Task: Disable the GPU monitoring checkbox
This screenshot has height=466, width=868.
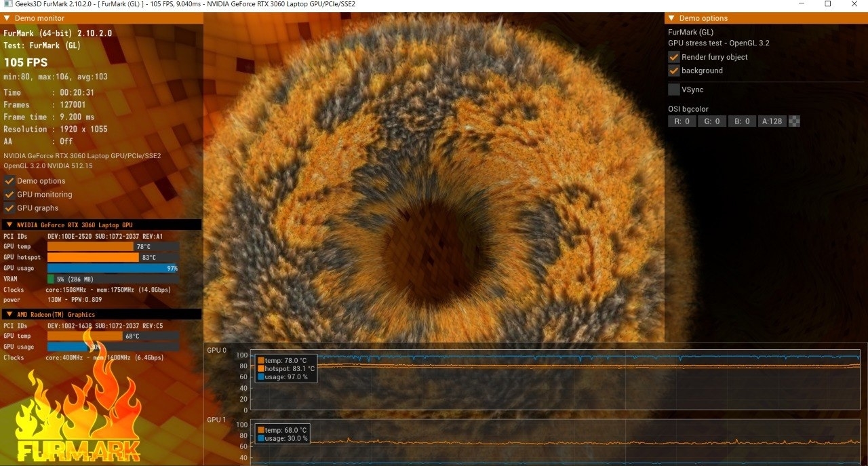Action: (x=9, y=195)
